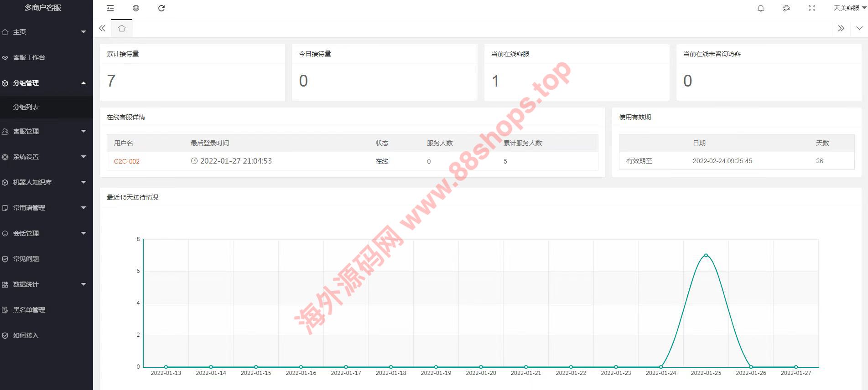Open 常见问题 sidebar item
Image resolution: width=868 pixels, height=390 pixels.
pos(26,259)
